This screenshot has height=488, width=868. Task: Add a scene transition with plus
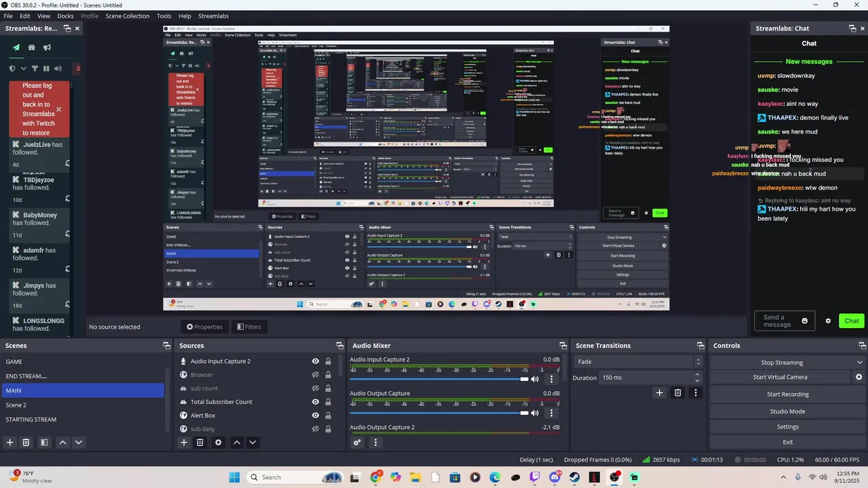click(x=659, y=392)
